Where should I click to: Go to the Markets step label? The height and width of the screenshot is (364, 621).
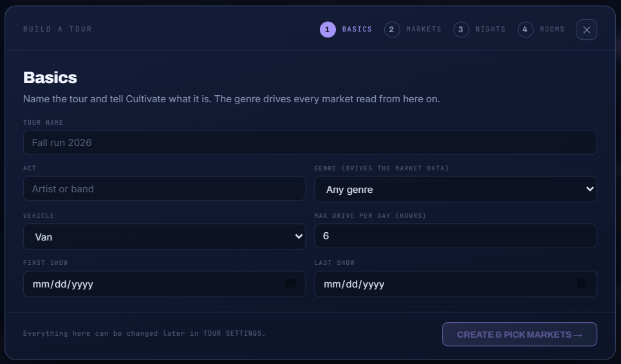(x=424, y=30)
